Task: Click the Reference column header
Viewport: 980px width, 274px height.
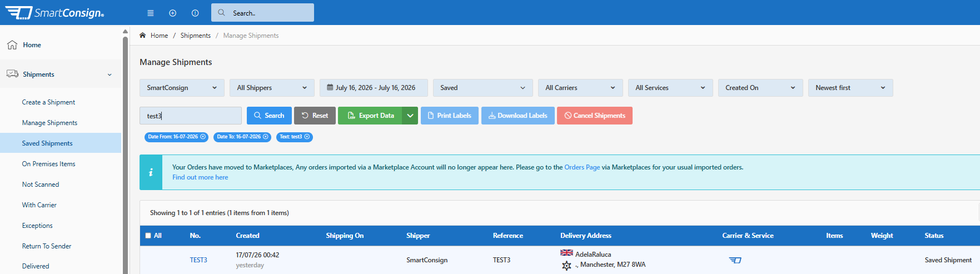Action: click(508, 236)
